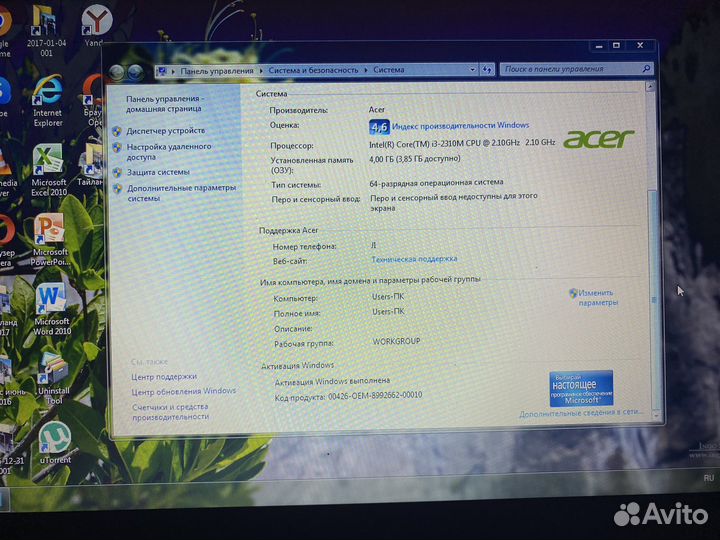Click WORKGROUP value text
Screen dimensions: 720x540
(x=396, y=341)
